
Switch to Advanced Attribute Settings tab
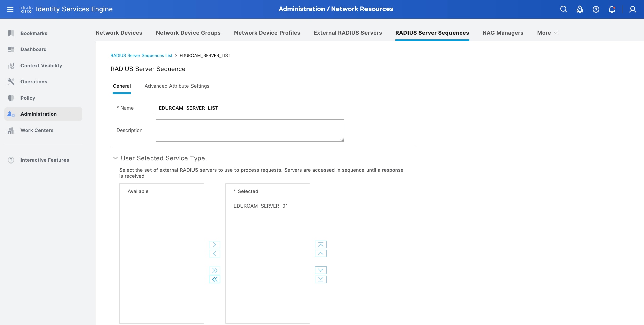click(177, 86)
